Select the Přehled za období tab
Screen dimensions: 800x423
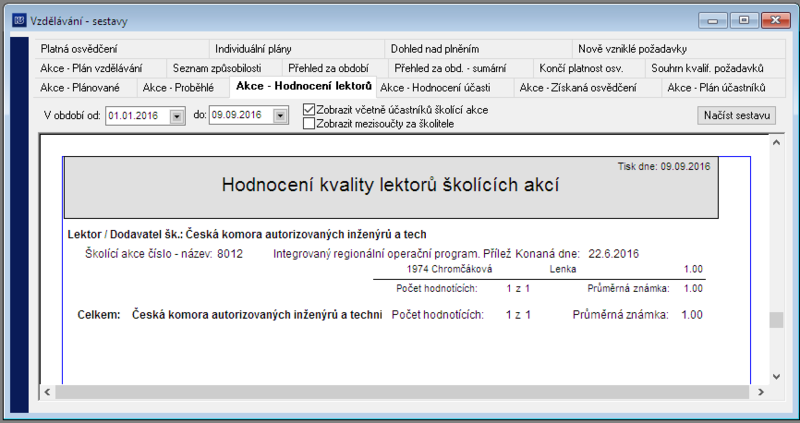[x=335, y=68]
